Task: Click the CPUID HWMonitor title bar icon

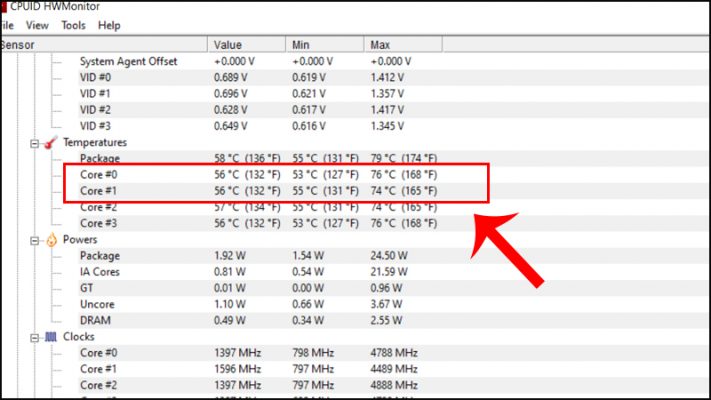Action: point(3,5)
